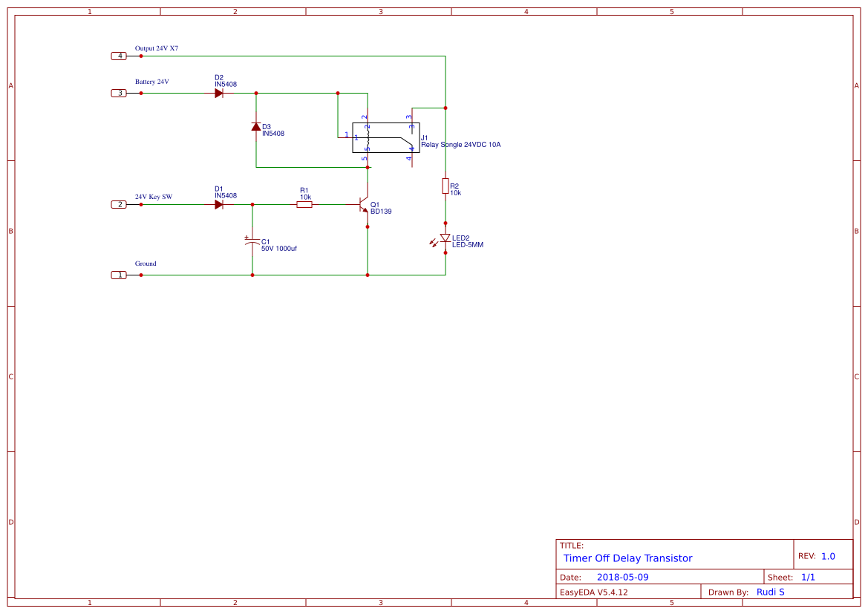Click terminal pad 3 for Battery 24V

(119, 93)
